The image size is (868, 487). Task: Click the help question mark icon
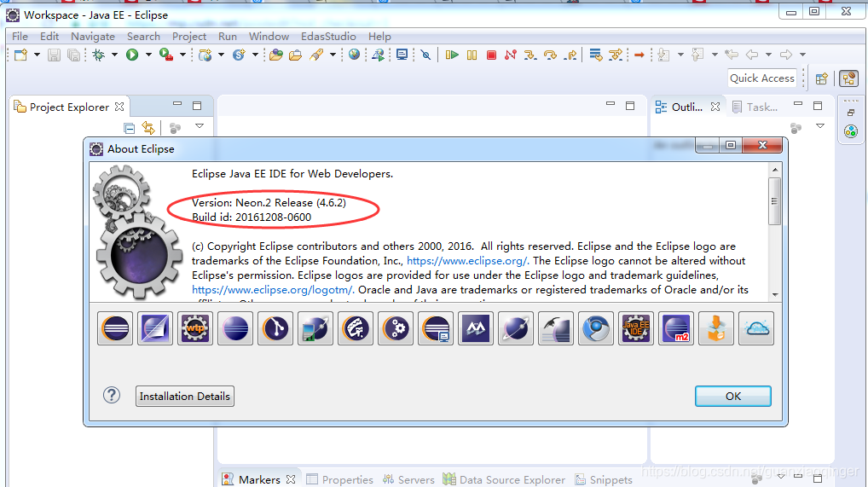pos(111,396)
